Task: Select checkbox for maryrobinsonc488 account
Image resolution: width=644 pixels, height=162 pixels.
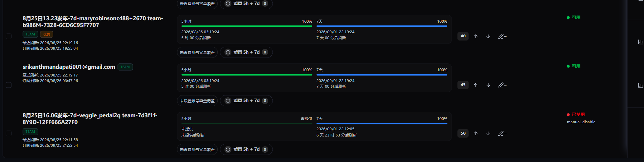Action: point(9,36)
